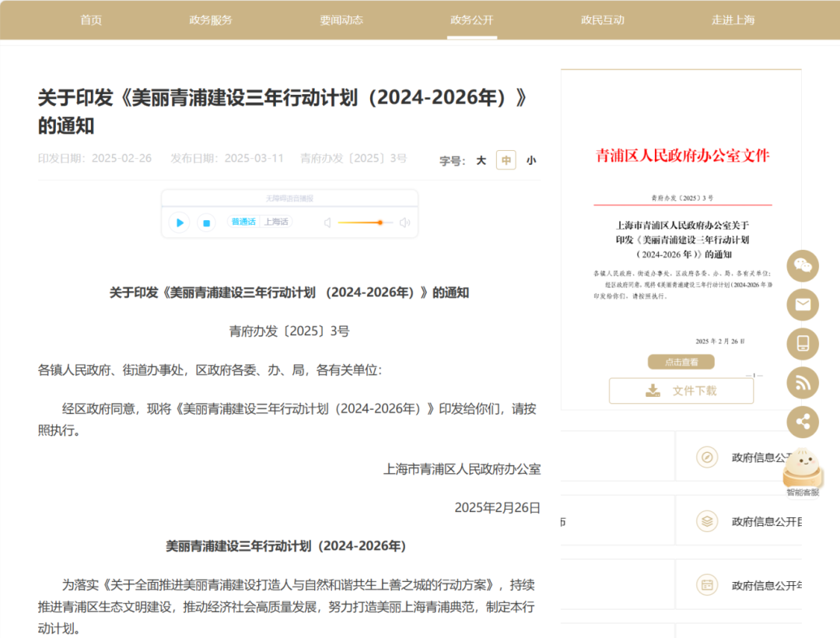Click the layered 政府信息公开 stack icon
This screenshot has height=638, width=840.
coord(706,521)
